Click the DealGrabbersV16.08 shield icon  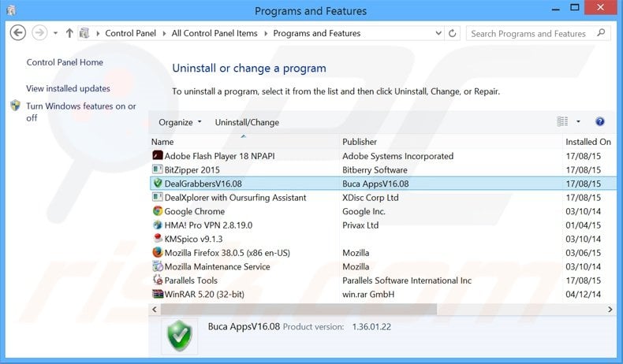(x=158, y=184)
